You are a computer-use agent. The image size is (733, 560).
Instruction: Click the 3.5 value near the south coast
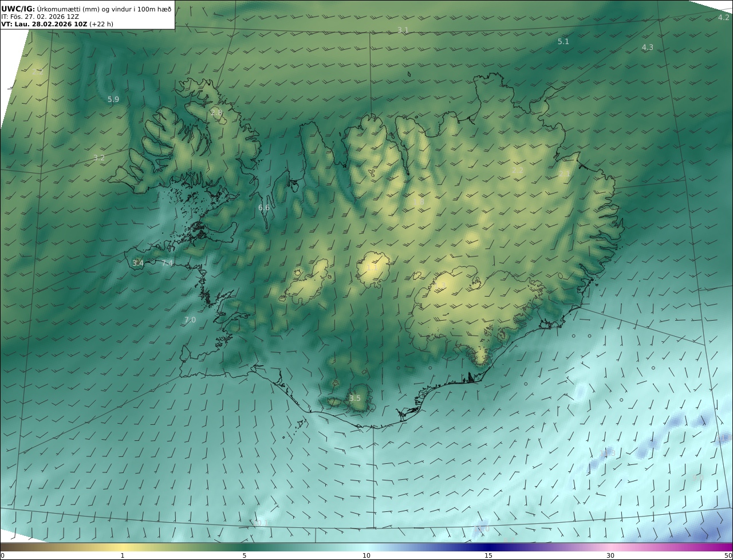355,399
